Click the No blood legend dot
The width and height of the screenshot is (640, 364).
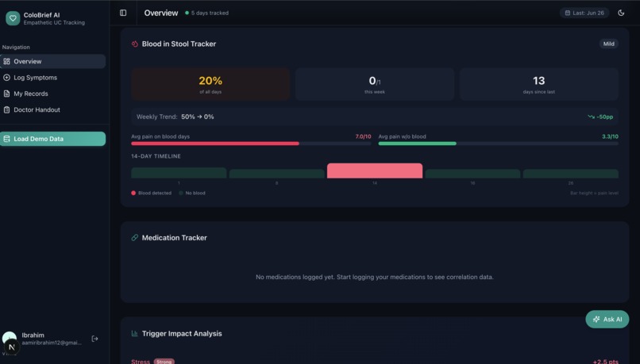tap(181, 193)
